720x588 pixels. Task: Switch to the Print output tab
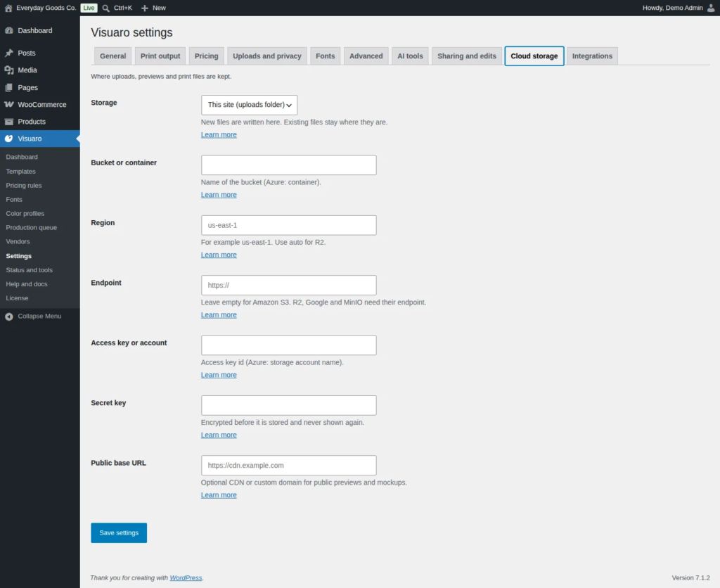click(160, 56)
